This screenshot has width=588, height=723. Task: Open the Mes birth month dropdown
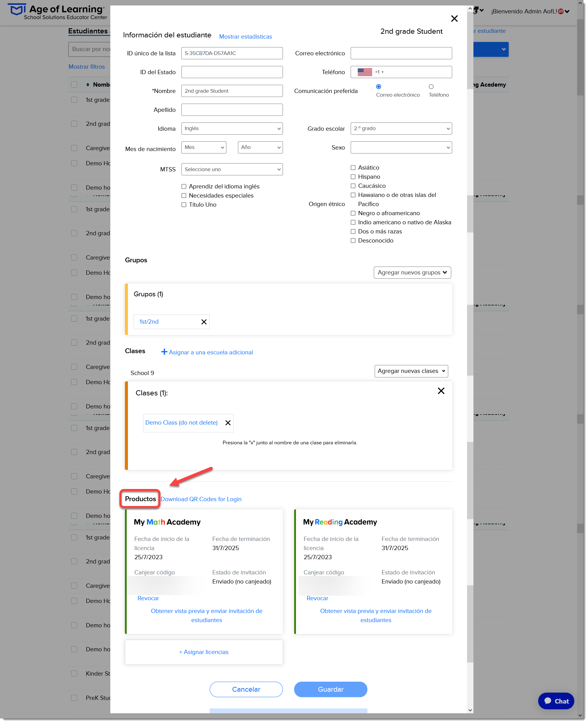[204, 147]
